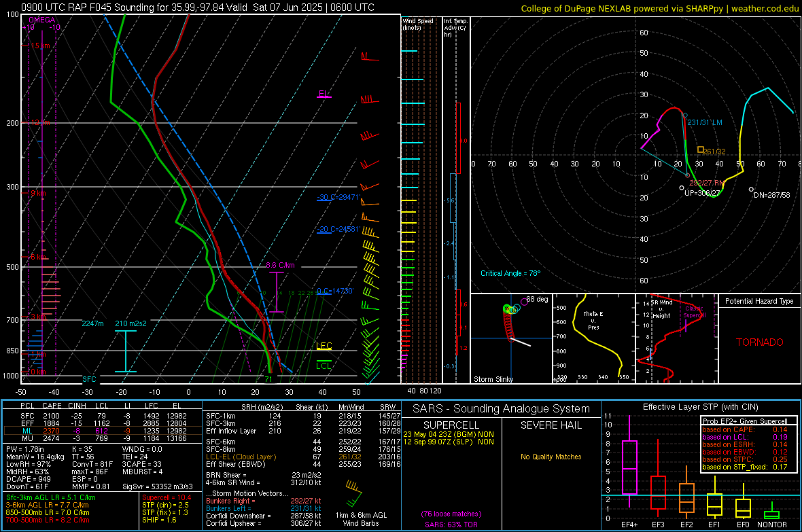The image size is (802, 532).
Task: Click the '-30 C=29471' height label
Action: pos(338,197)
